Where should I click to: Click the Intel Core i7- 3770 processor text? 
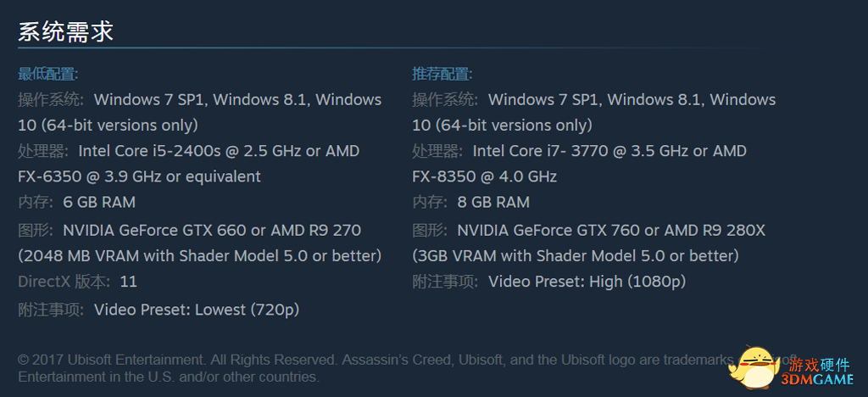pos(609,151)
